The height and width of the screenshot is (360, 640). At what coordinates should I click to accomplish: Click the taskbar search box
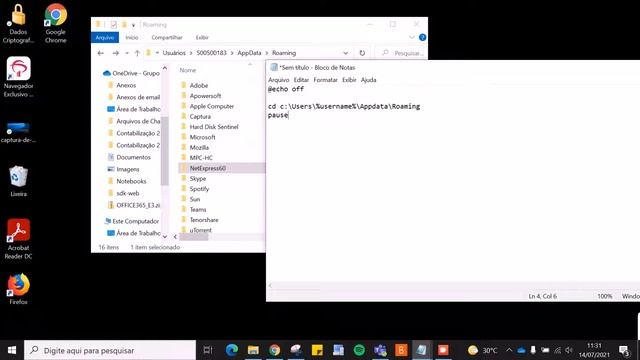110,350
